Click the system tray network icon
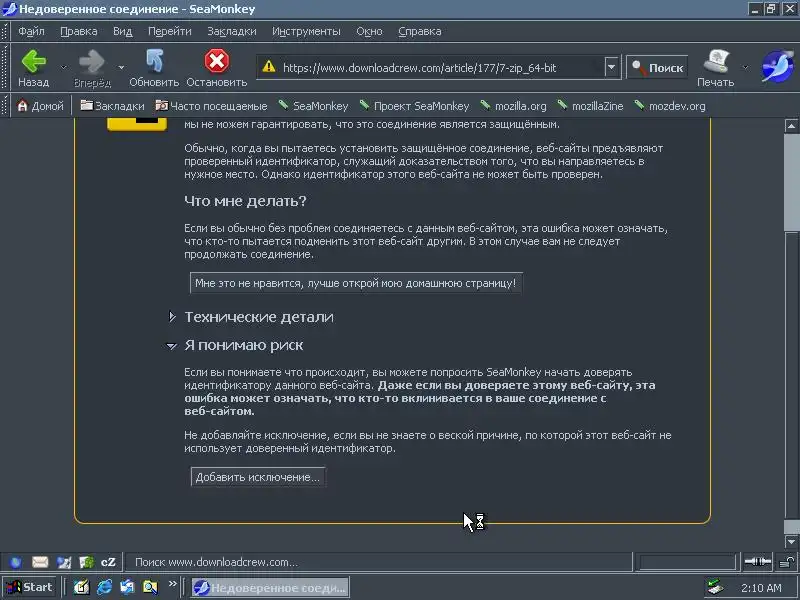 pos(716,588)
